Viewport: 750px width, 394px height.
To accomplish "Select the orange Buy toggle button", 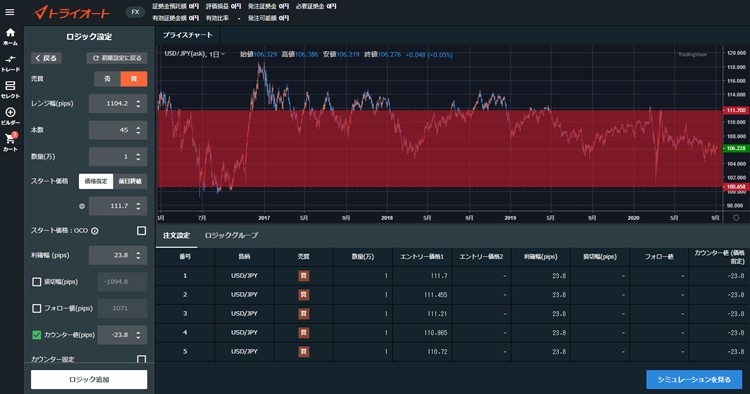I will click(133, 79).
